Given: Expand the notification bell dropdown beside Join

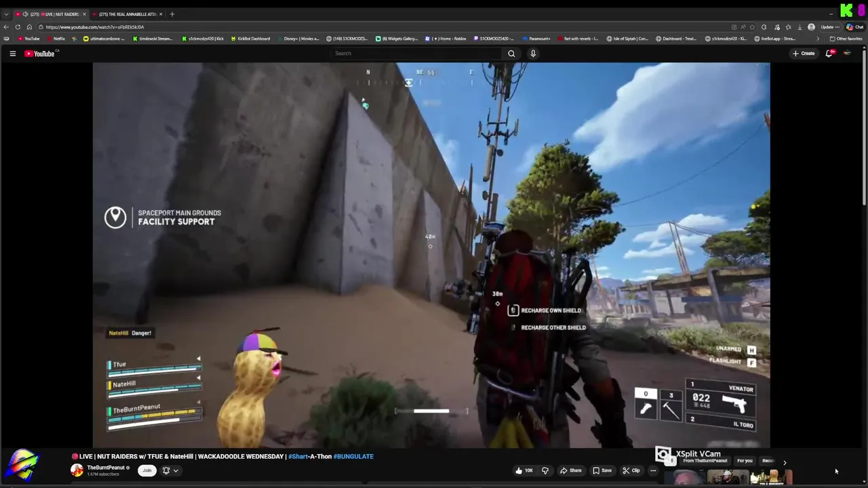Looking at the screenshot, I should point(170,470).
